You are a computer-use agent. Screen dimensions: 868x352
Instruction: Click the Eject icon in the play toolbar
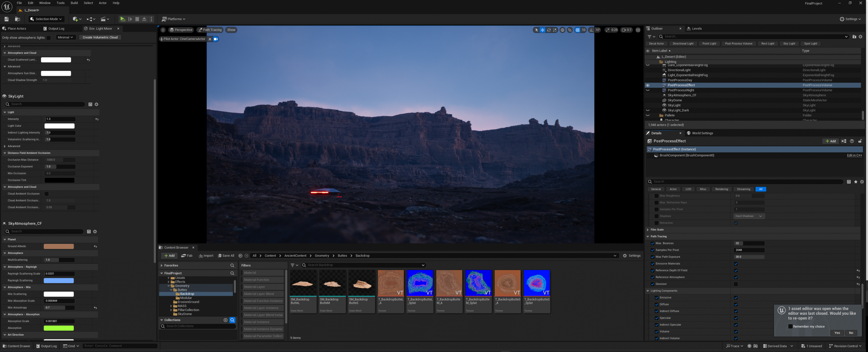pyautogui.click(x=144, y=19)
